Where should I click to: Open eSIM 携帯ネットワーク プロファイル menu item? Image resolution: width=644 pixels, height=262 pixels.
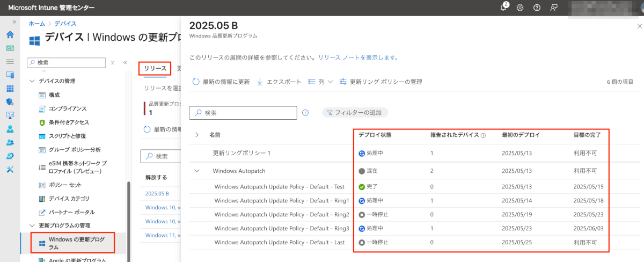(x=77, y=167)
